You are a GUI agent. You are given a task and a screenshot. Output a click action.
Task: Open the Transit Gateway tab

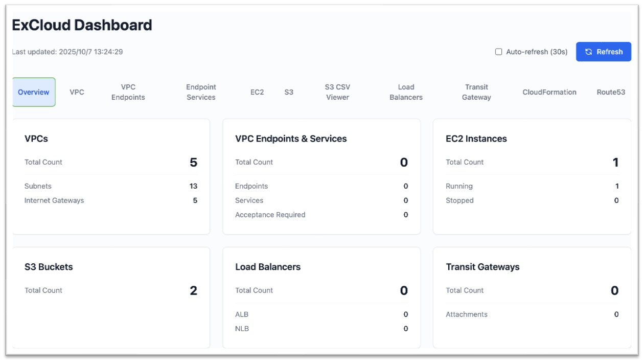click(x=476, y=92)
